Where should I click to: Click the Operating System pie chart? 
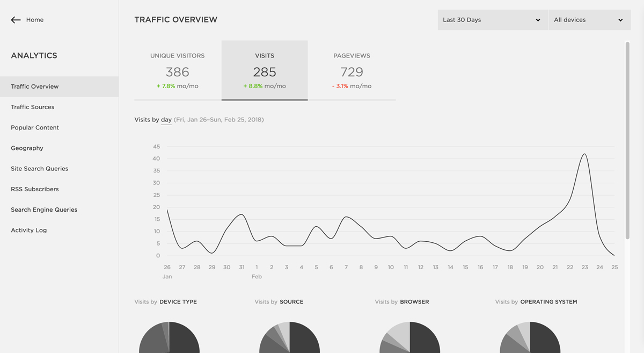[530, 337]
